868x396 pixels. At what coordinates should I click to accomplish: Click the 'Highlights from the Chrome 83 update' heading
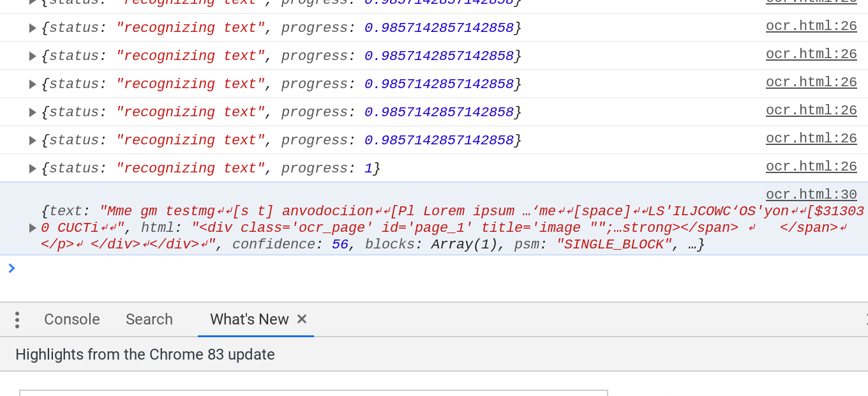(145, 354)
